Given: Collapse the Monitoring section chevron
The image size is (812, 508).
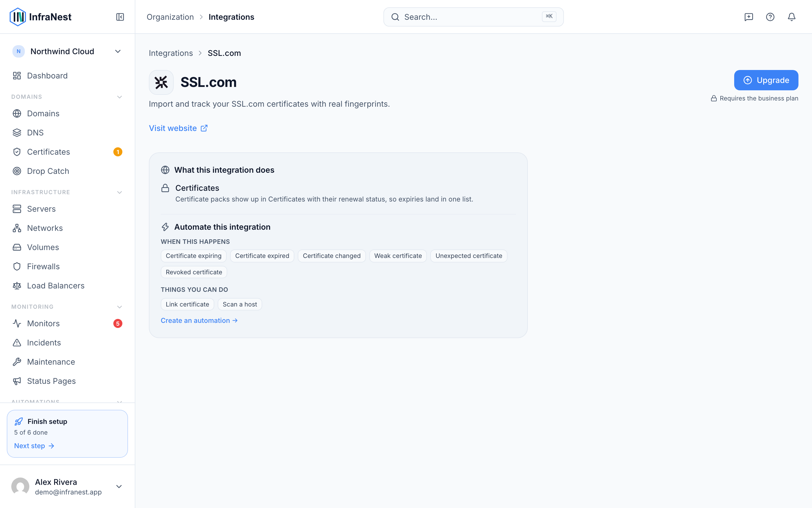Looking at the screenshot, I should tap(120, 307).
